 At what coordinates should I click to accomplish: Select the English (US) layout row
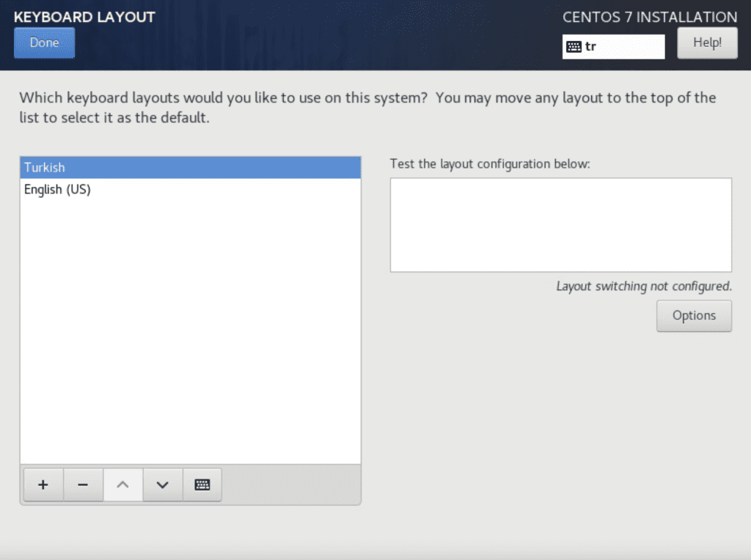(x=190, y=190)
